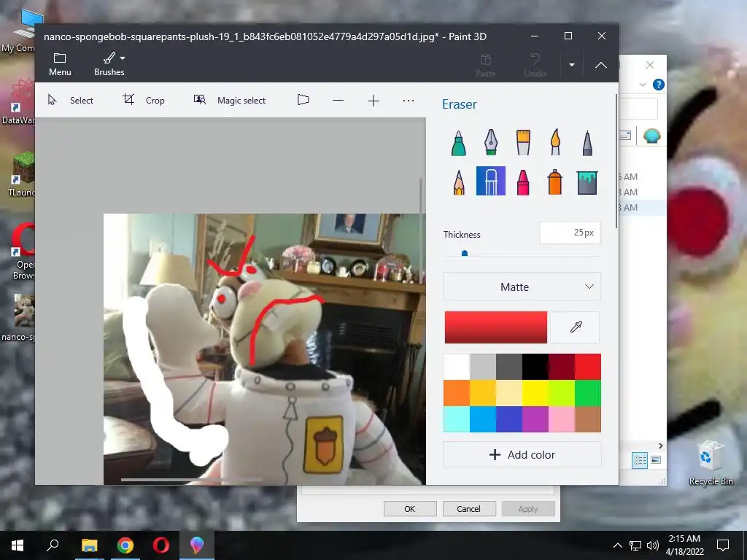Pick the light gray color swatch
The height and width of the screenshot is (560, 747).
[483, 367]
